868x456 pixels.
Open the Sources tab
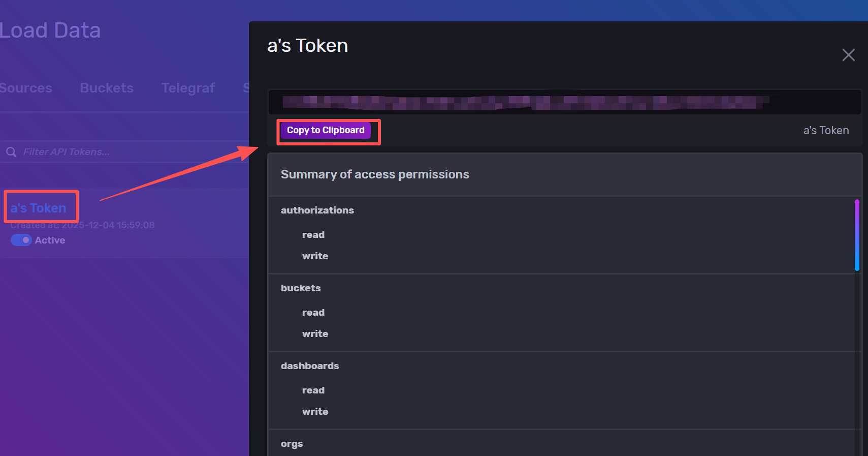pyautogui.click(x=25, y=88)
